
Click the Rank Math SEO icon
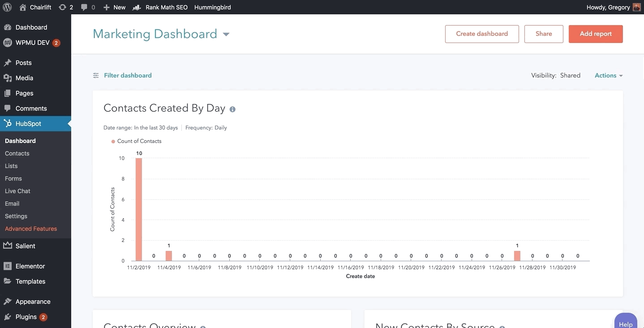click(x=137, y=7)
